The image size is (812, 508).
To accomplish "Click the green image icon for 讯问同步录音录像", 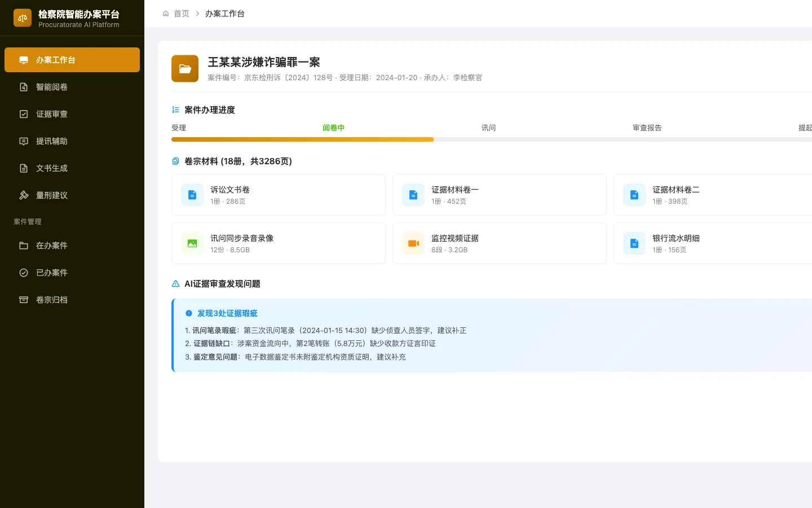I will click(x=192, y=243).
